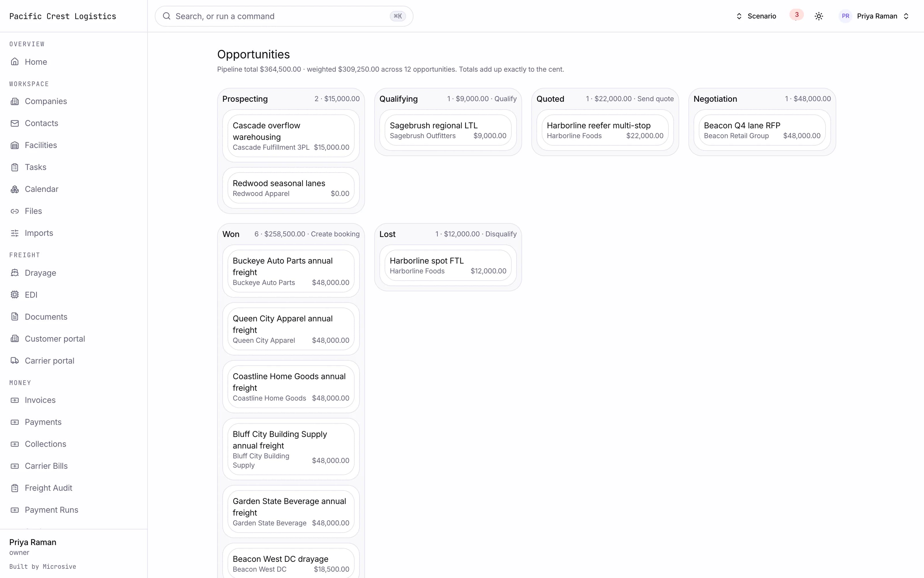This screenshot has height=578, width=924.
Task: Click the Pacific Crest Logistics brand title
Action: point(63,16)
